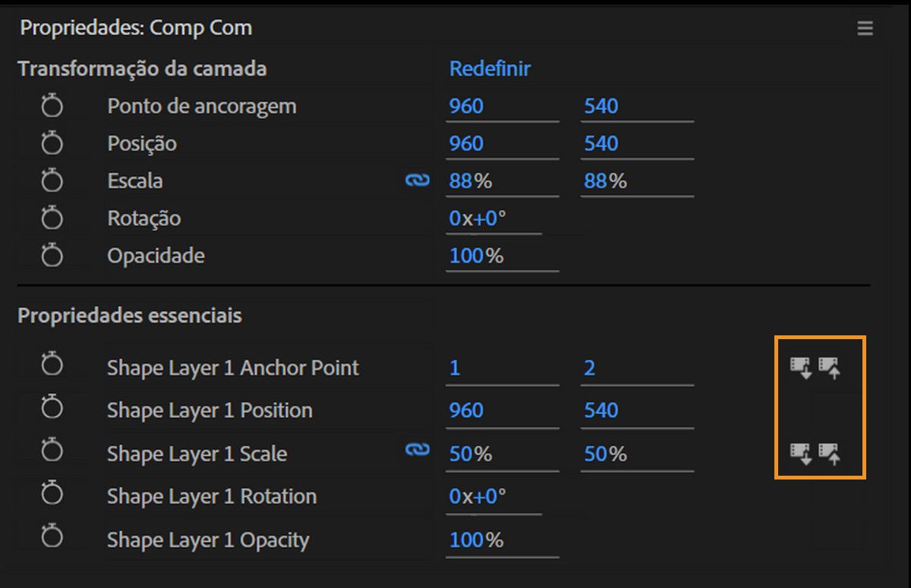Toggle stopwatch for Escala property

[52, 181]
